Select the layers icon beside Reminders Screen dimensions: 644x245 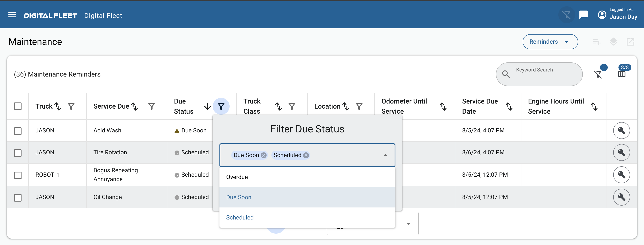[x=614, y=42]
